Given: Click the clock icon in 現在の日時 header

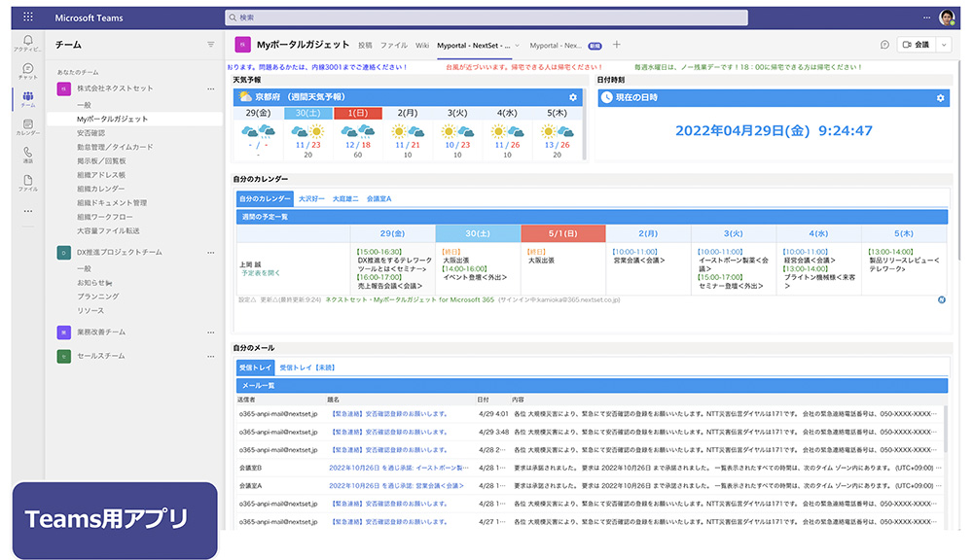Looking at the screenshot, I should pos(607,97).
